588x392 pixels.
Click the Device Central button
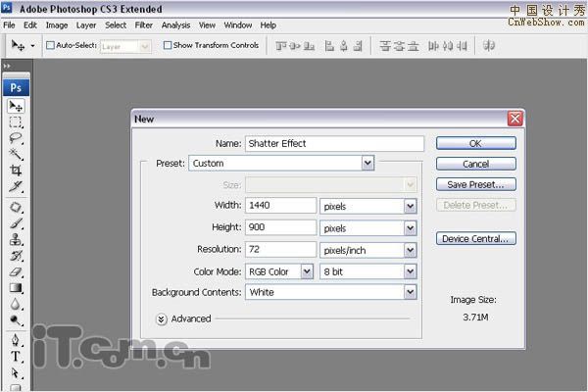point(476,238)
